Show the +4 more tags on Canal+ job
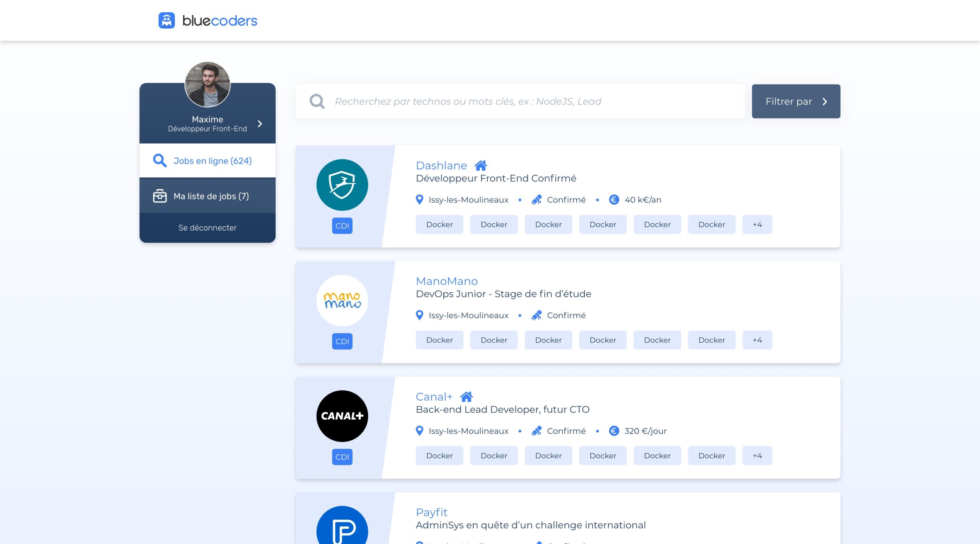 tap(757, 456)
